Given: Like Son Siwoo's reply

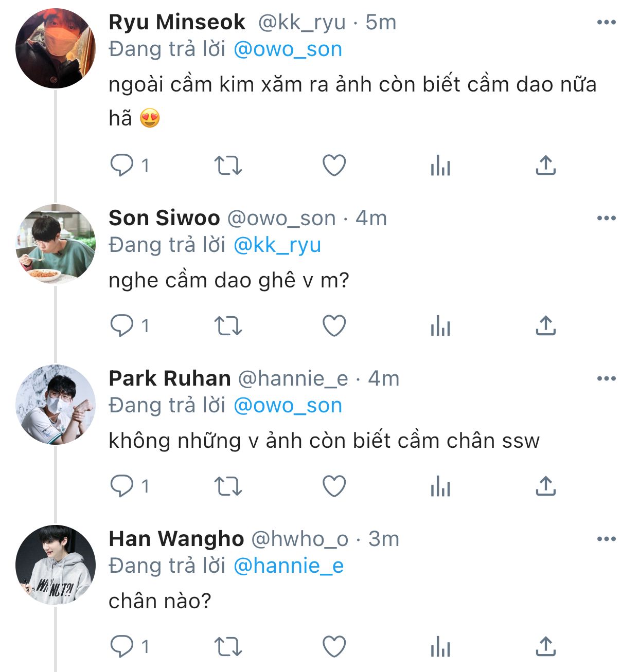Looking at the screenshot, I should tap(334, 326).
